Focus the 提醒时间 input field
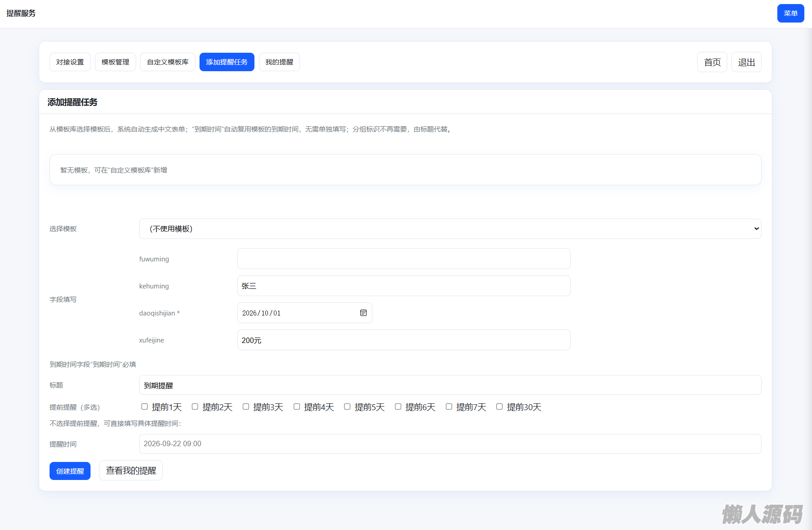Image resolution: width=812 pixels, height=530 pixels. click(x=449, y=444)
